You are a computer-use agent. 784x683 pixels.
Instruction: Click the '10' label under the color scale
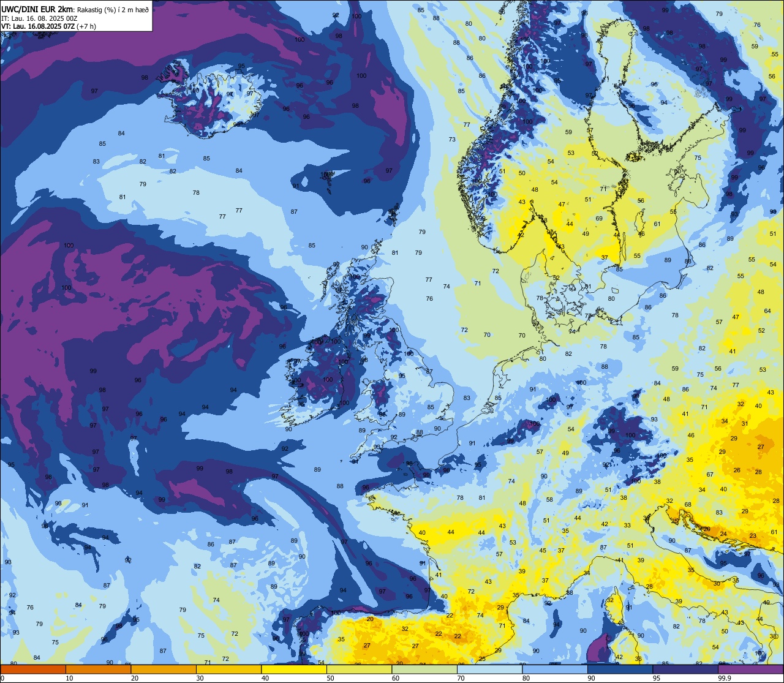coord(69,678)
